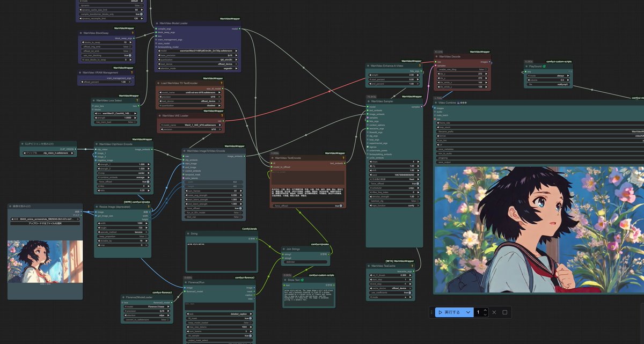Toggle keep_proportion in Resize Image node
Viewport: 644px width, 344px height.
click(123, 236)
